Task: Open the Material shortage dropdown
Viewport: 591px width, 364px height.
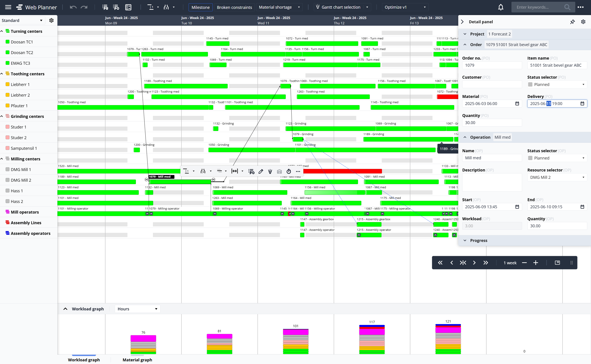Action: click(x=279, y=7)
